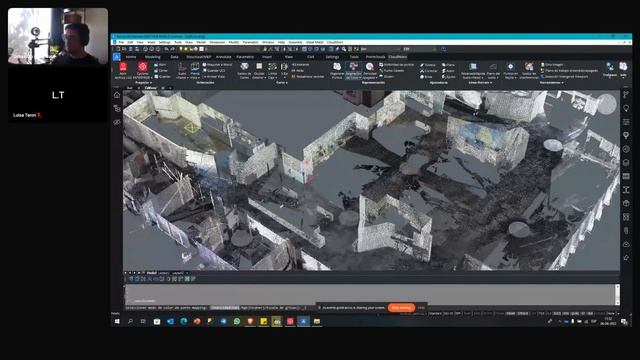Click the round view navigation widget in viewport
640x360 pixels.
607,104
